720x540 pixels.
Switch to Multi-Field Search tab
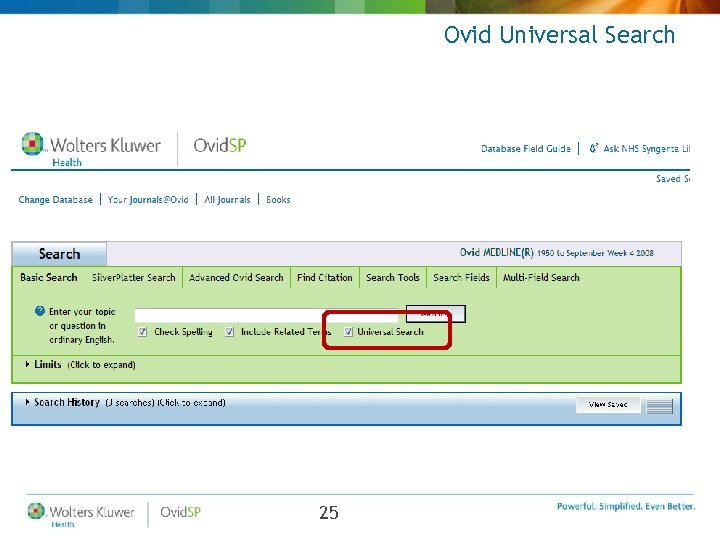(541, 277)
